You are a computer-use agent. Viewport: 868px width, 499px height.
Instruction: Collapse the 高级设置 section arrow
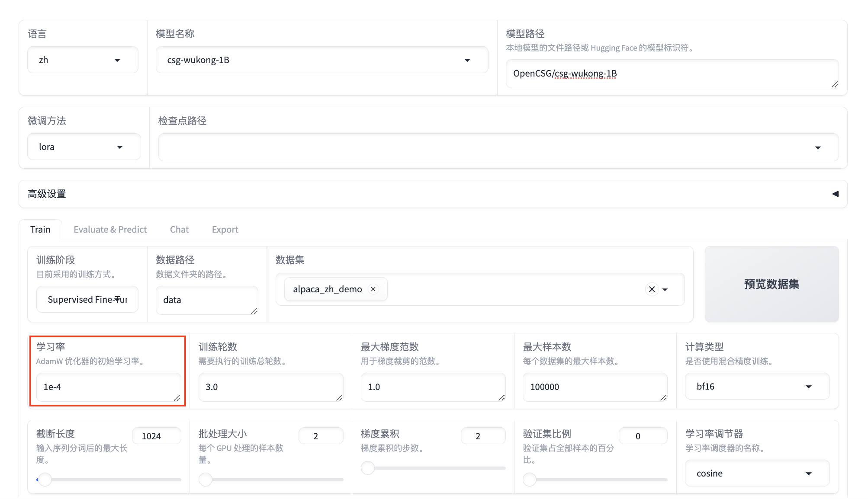[x=835, y=194]
